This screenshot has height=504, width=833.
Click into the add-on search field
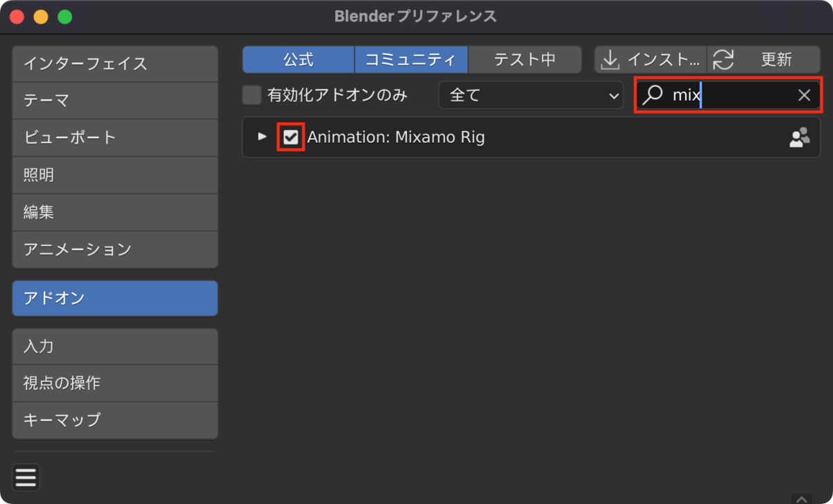(x=729, y=95)
